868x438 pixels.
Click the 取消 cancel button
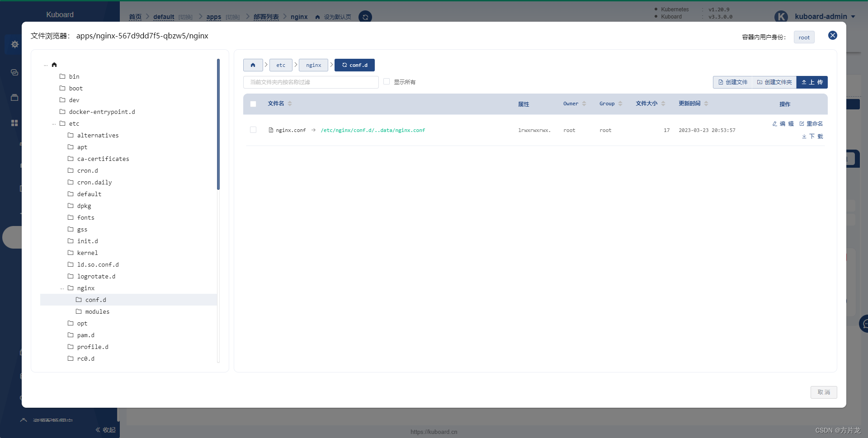824,392
